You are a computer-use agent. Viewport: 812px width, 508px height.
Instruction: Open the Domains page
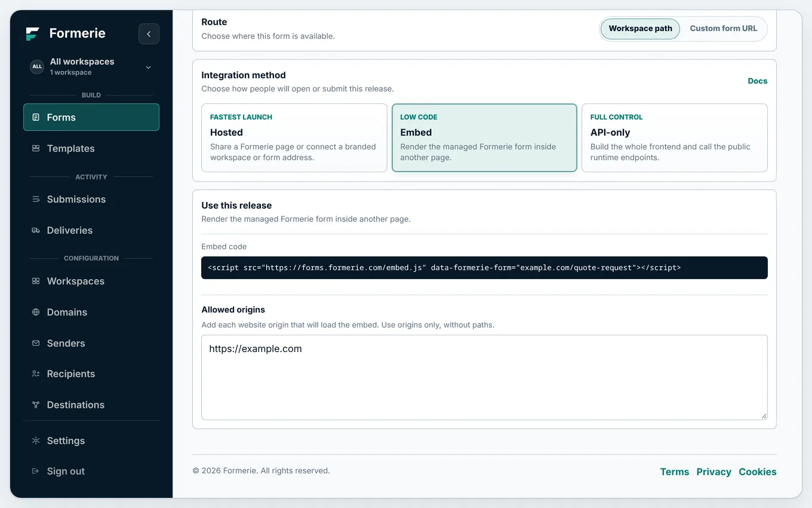point(91,312)
